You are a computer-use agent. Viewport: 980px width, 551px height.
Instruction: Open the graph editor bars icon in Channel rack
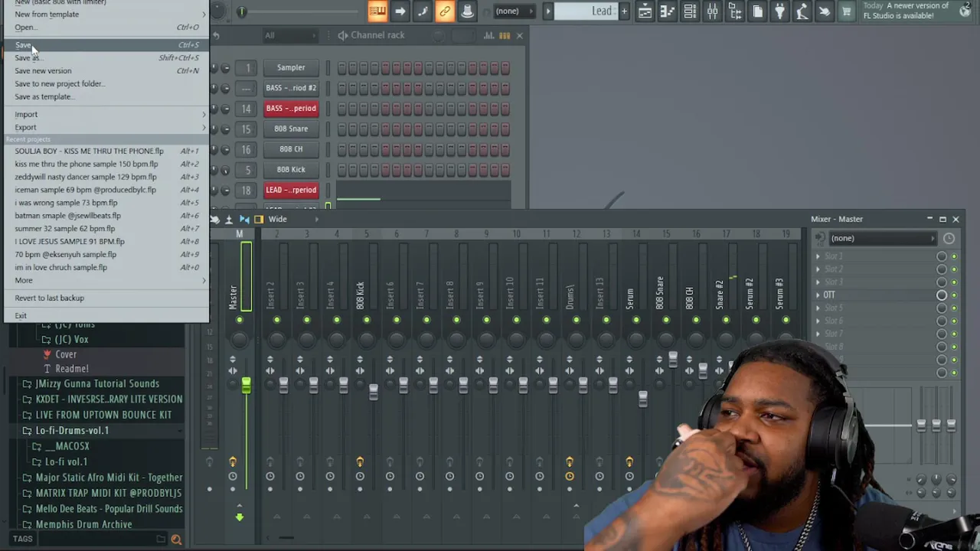click(x=488, y=35)
